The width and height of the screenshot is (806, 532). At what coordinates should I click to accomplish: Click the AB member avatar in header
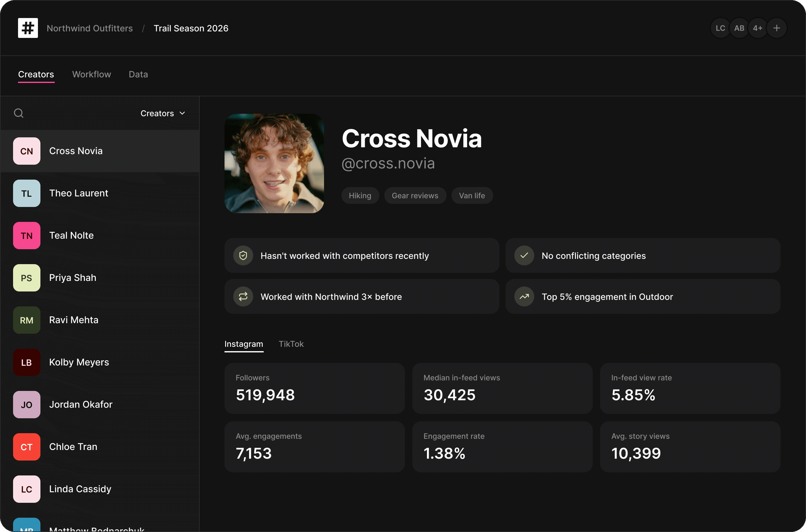click(x=739, y=28)
